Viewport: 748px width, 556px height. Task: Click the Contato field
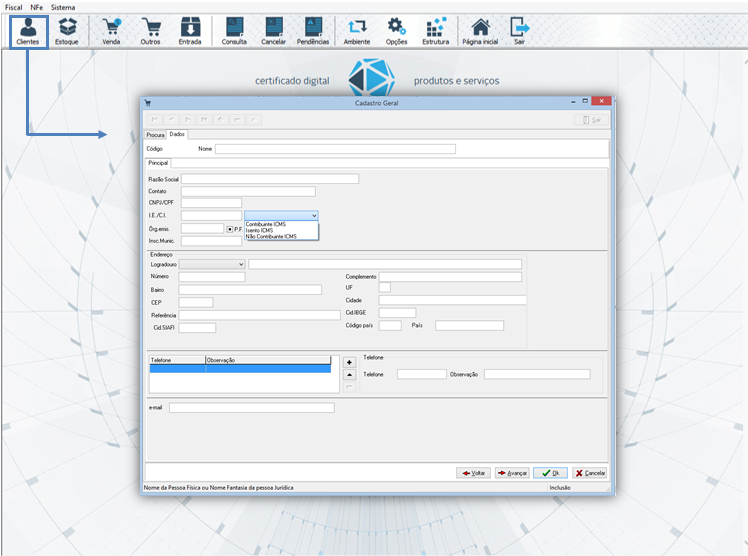click(248, 191)
